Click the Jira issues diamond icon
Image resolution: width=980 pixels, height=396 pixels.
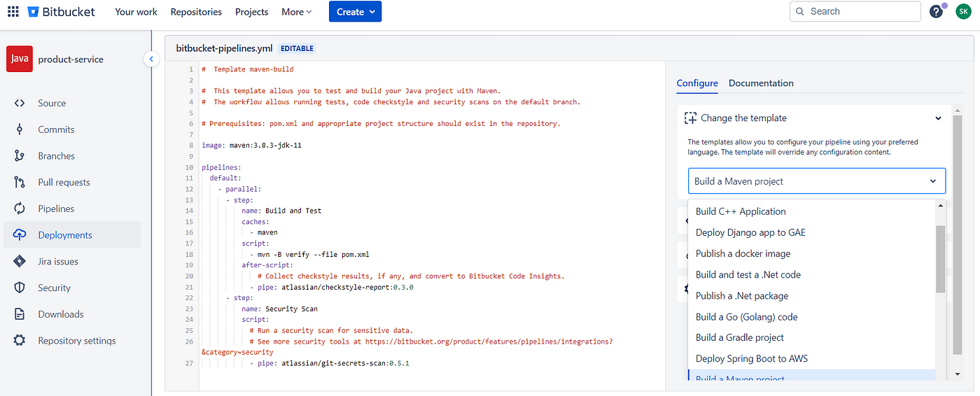[x=20, y=262]
